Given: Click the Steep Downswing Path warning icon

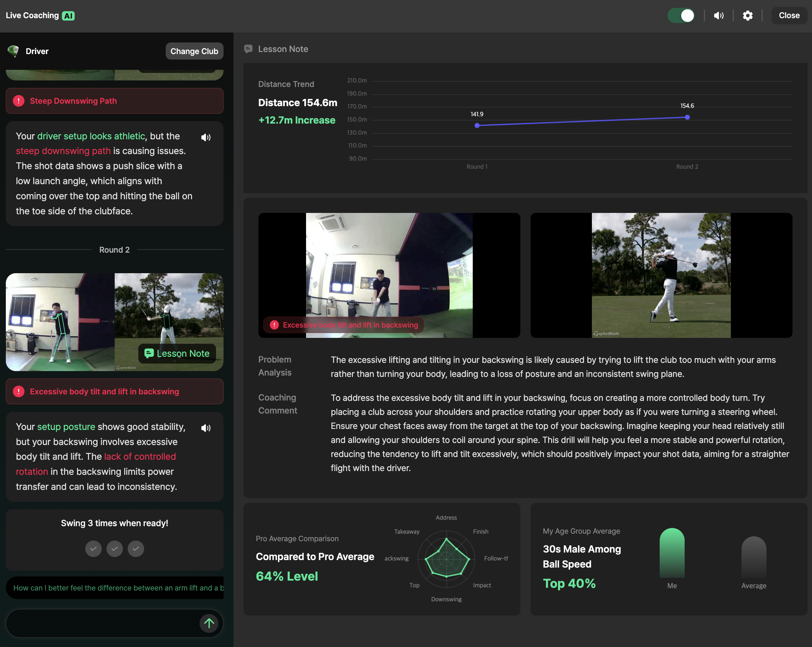Looking at the screenshot, I should point(18,101).
